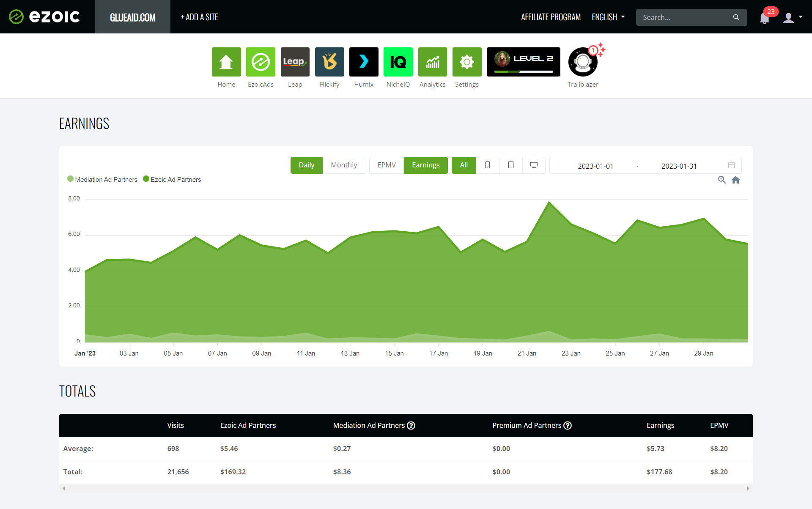Open the Trailblazer astronaut icon

583,62
